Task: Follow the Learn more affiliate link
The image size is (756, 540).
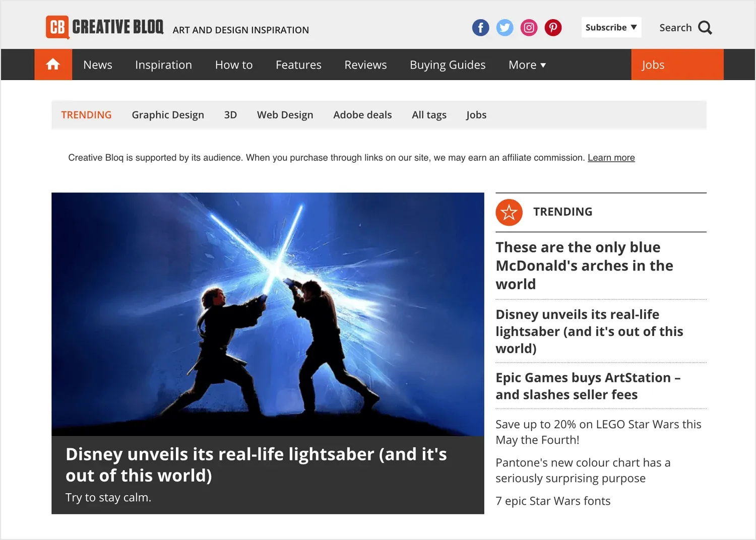Action: pyautogui.click(x=611, y=158)
